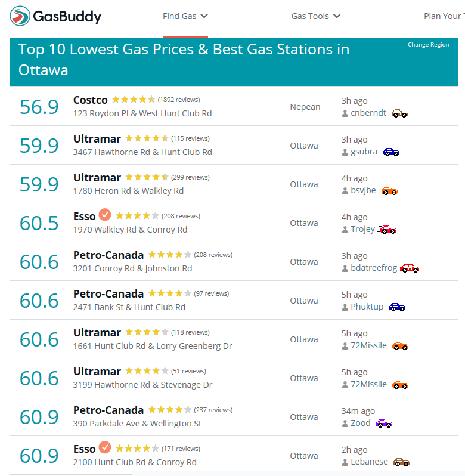Click the orange car icon beside bsvjbe
The width and height of the screenshot is (465, 476).
pyautogui.click(x=389, y=191)
